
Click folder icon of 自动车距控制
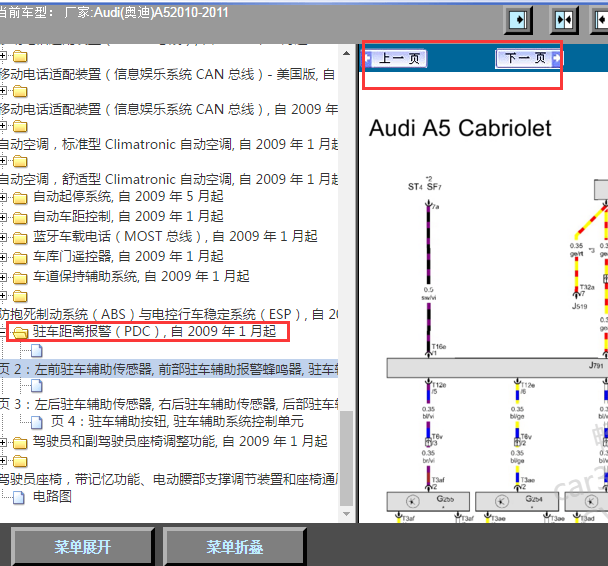tap(20, 217)
